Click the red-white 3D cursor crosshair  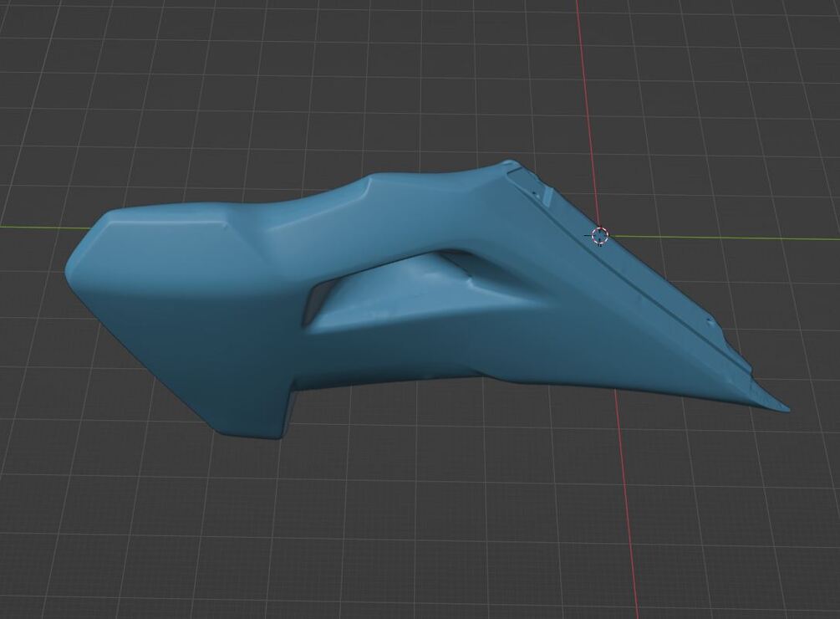click(x=600, y=236)
